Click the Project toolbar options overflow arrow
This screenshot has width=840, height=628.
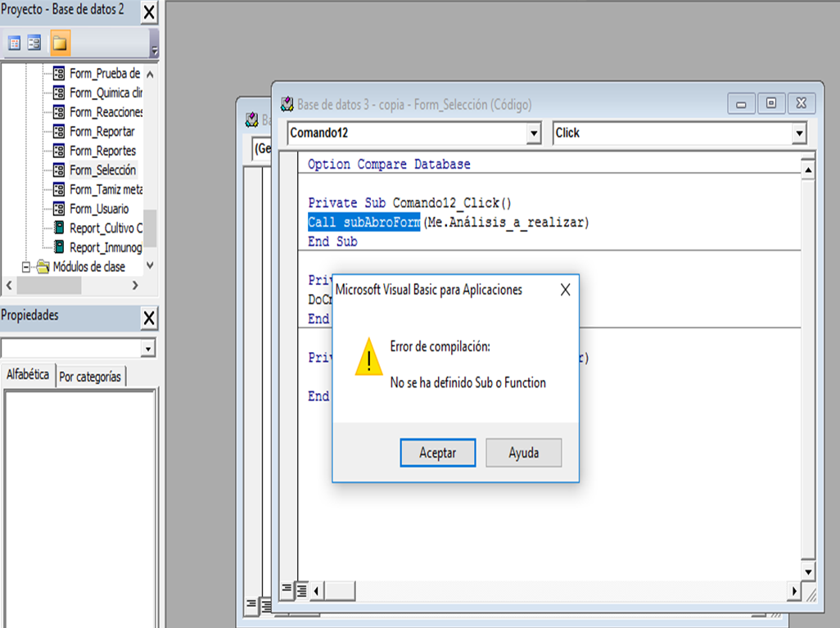tap(154, 51)
